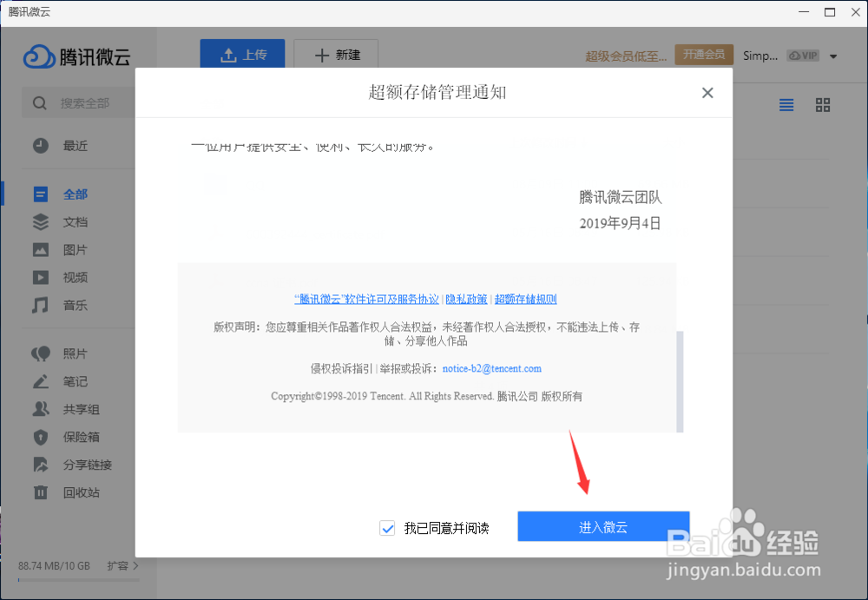Open the 照片 photos icon
The width and height of the screenshot is (868, 600).
point(41,353)
